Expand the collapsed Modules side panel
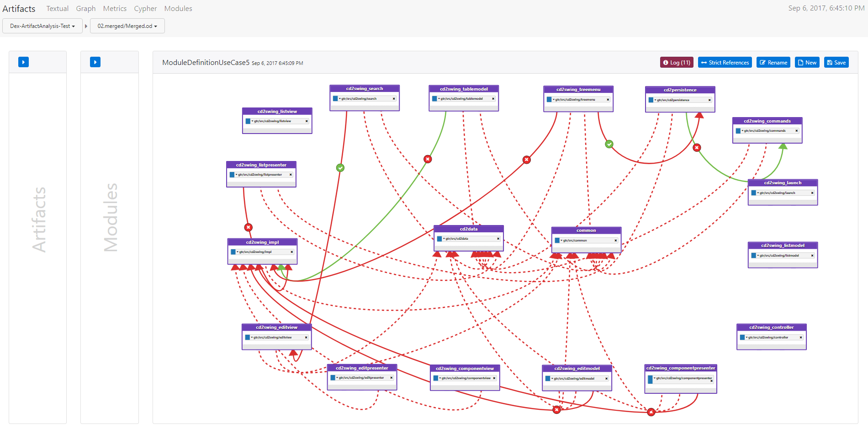 pyautogui.click(x=95, y=62)
